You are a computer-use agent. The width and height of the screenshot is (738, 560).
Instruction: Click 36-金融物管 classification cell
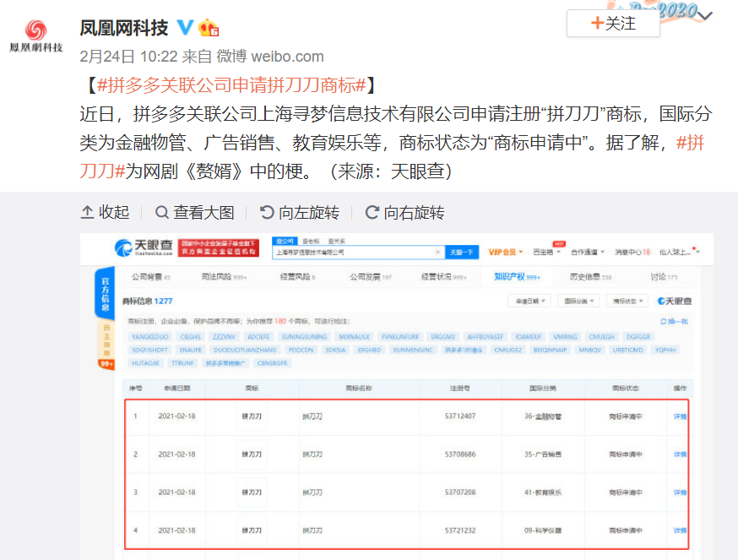click(x=543, y=416)
